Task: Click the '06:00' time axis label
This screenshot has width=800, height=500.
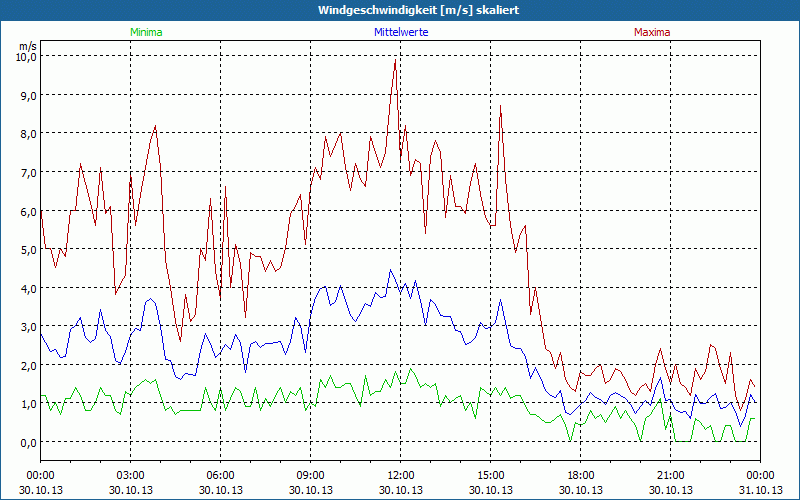Action: tap(220, 476)
